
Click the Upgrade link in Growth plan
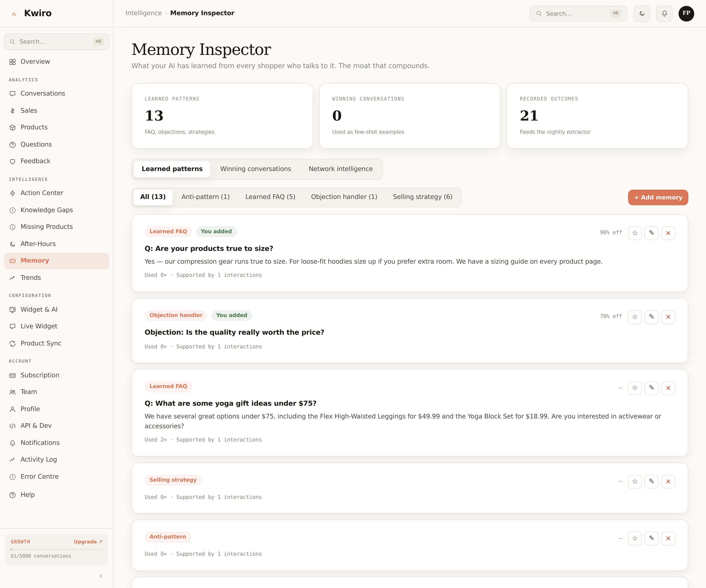coord(88,542)
